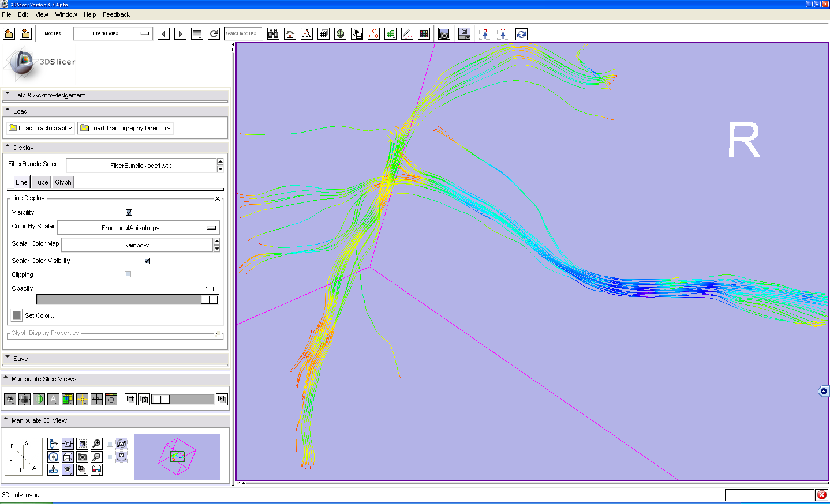
Task: Click the home module toolbar icon
Action: point(290,34)
